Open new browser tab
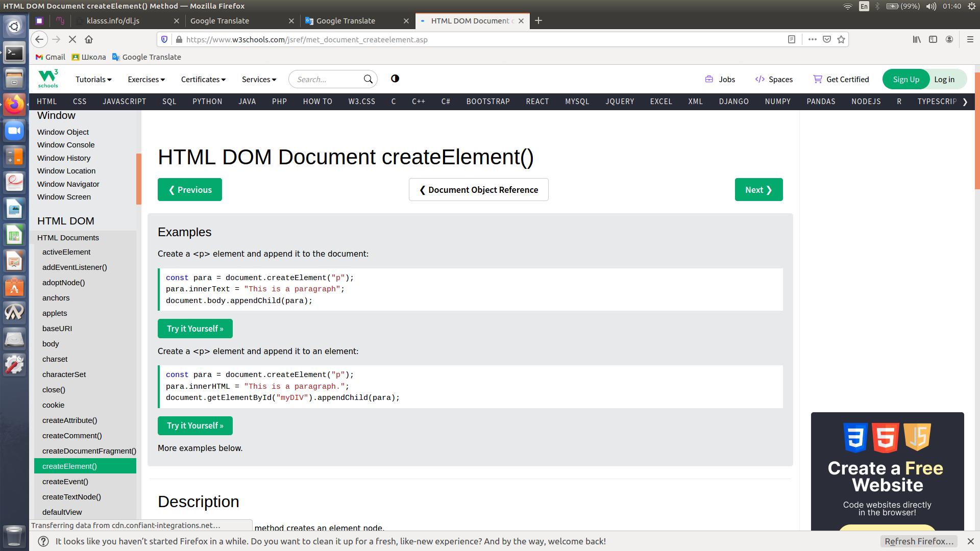980x551 pixels. (x=538, y=20)
